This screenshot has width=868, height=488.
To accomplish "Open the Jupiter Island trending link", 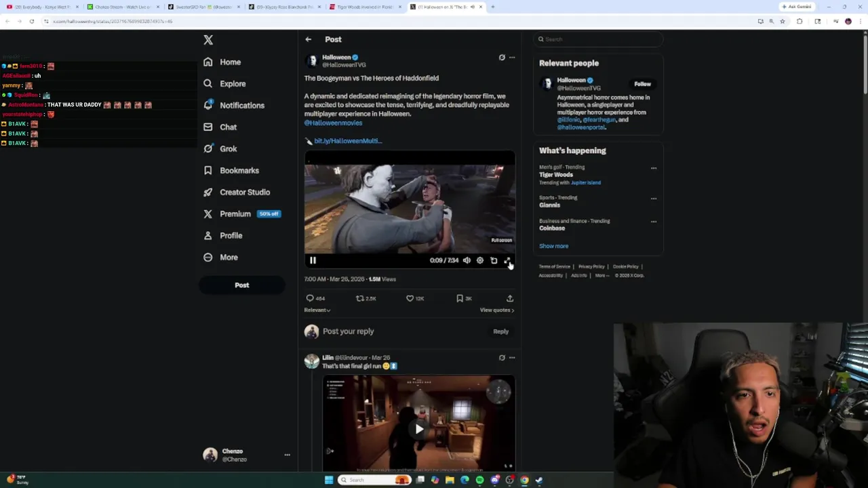I will pos(586,182).
